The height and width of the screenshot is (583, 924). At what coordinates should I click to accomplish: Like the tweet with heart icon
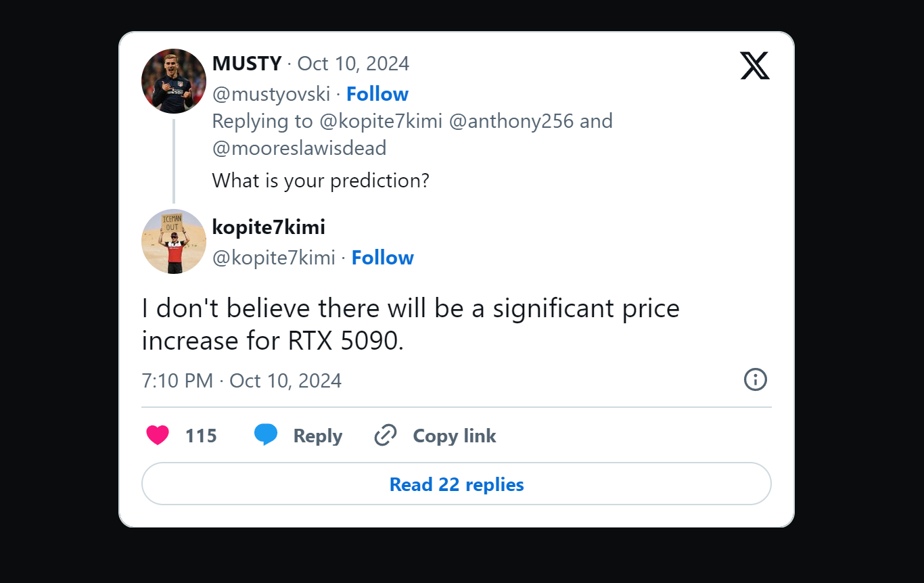tap(158, 436)
